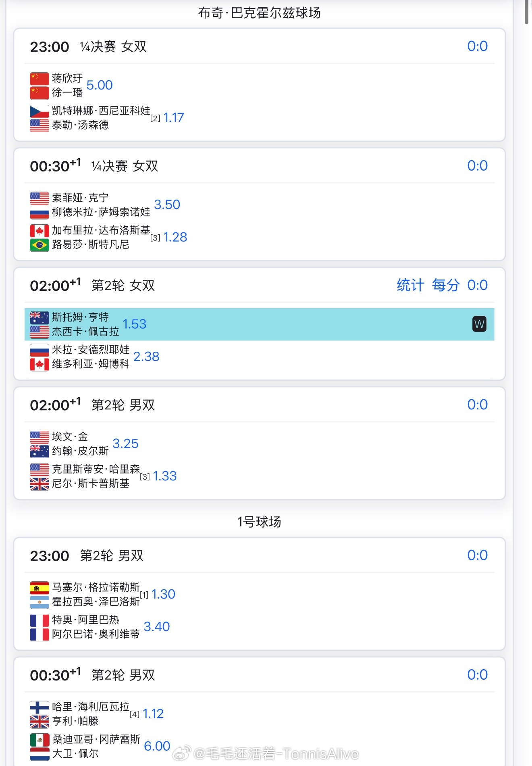Click odds 5.00 for 蒋欣玗/徐一璠
532x766 pixels.
[x=100, y=85]
